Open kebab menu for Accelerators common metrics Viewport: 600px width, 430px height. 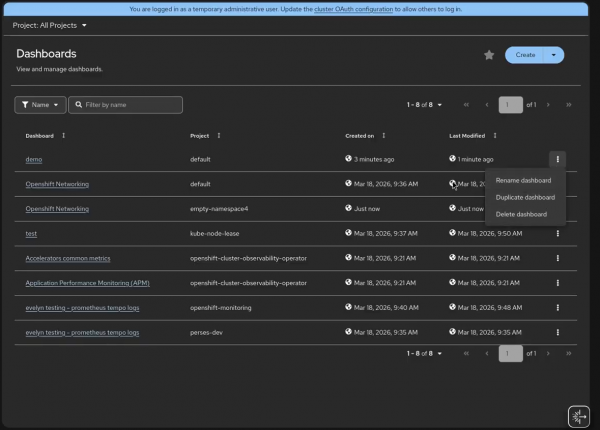(x=558, y=258)
